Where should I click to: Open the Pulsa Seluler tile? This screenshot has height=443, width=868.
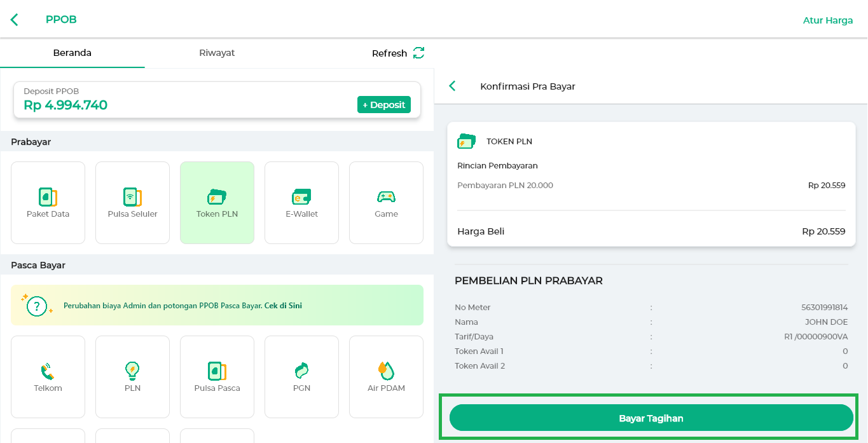pos(132,203)
